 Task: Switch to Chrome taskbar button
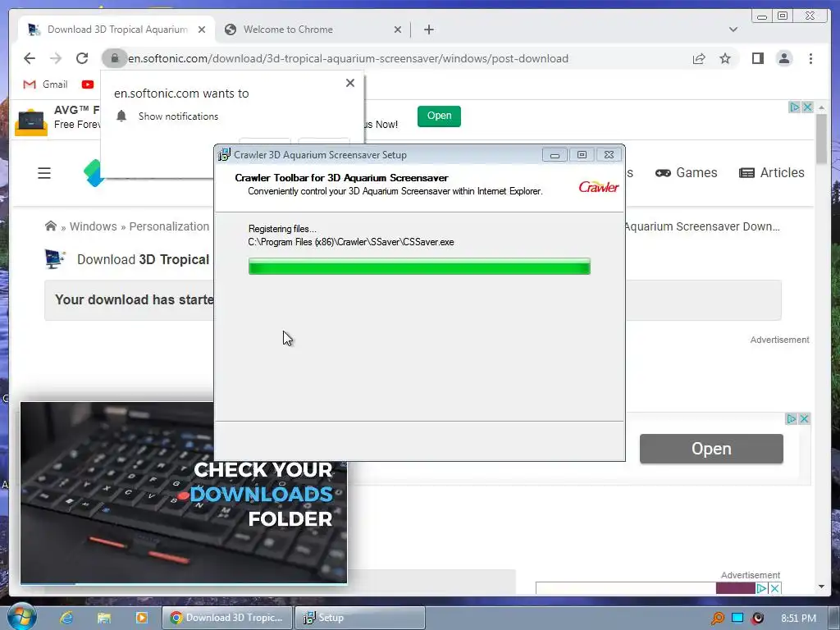click(227, 618)
